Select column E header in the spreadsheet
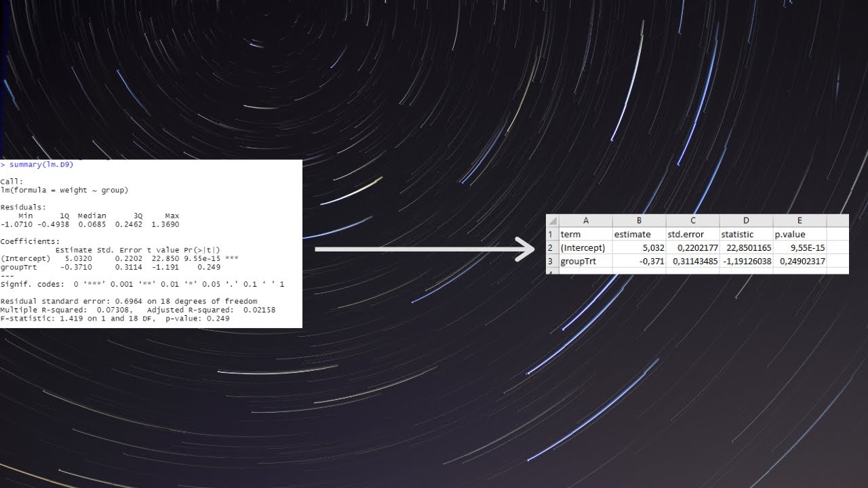The height and width of the screenshot is (488, 868). pyautogui.click(x=800, y=220)
